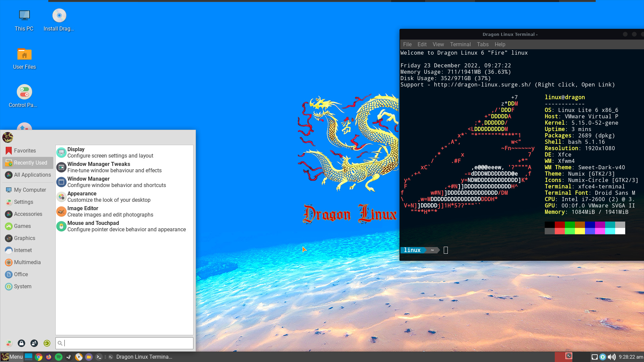The image size is (644, 362).
Task: Click the 'linux@dragon' text in terminal
Action: (x=565, y=97)
